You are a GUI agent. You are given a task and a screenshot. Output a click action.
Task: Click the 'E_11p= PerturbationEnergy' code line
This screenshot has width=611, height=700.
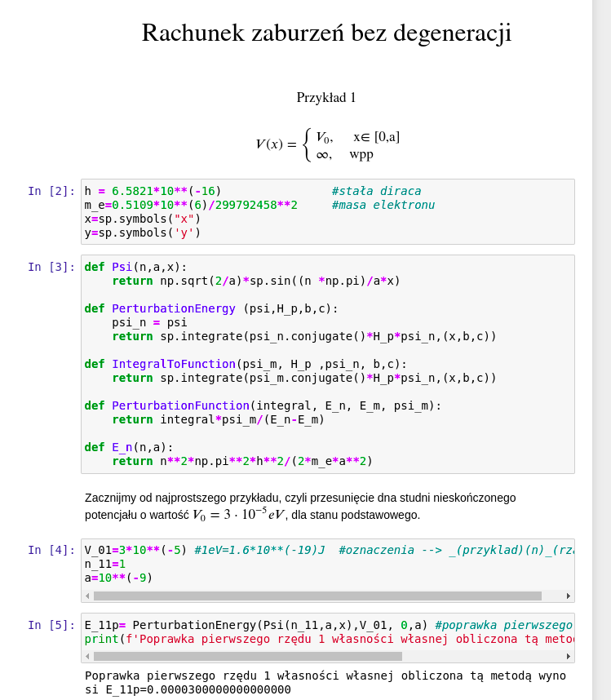point(329,625)
